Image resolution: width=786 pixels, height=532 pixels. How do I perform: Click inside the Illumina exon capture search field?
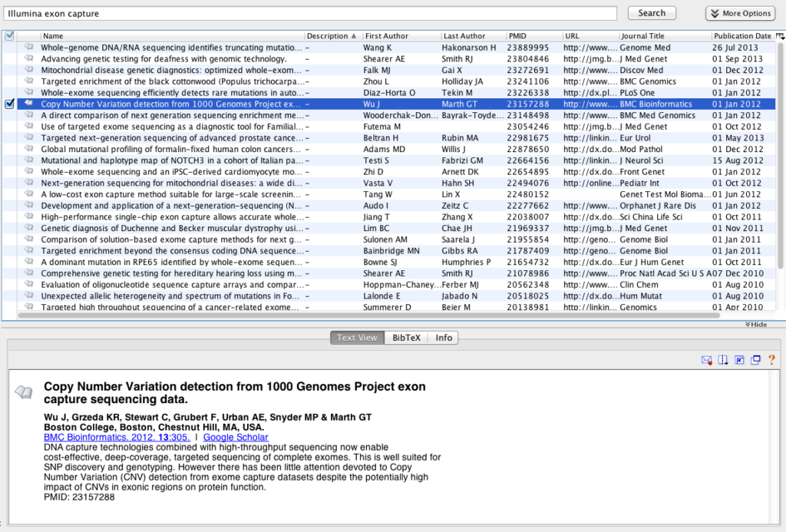coord(307,12)
